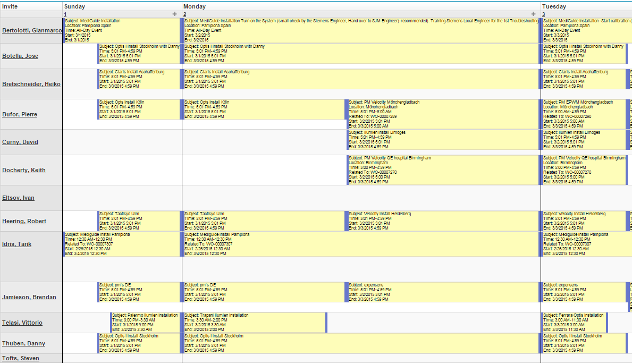Viewport: 632px width, 364px height.
Task: Open Thuben's Monday Optis Install Stockholm event
Action: 361,343
